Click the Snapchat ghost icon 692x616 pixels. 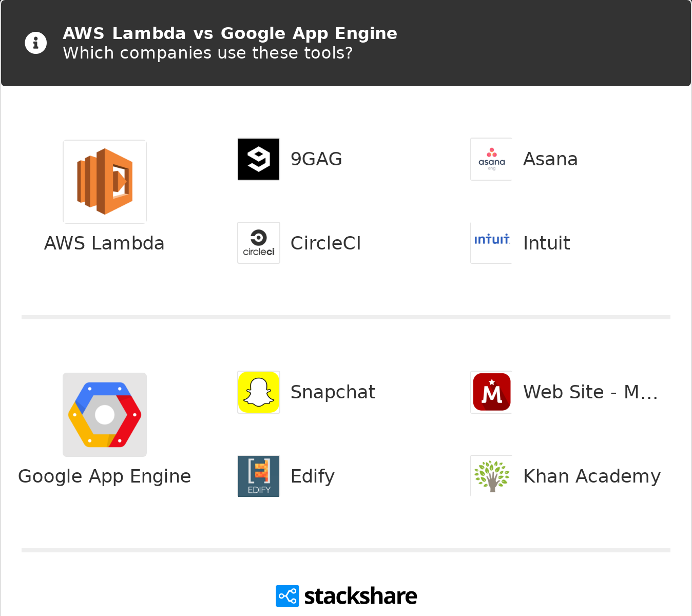(x=259, y=392)
